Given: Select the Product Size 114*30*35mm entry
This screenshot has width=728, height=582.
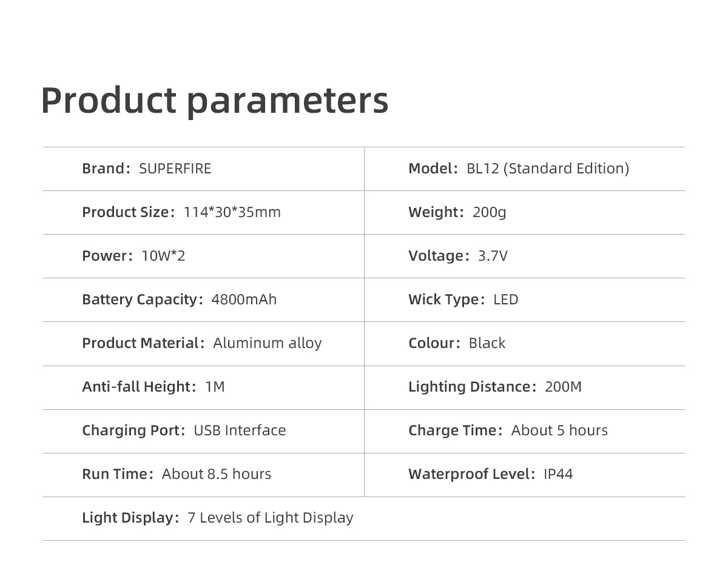Looking at the screenshot, I should 181,212.
